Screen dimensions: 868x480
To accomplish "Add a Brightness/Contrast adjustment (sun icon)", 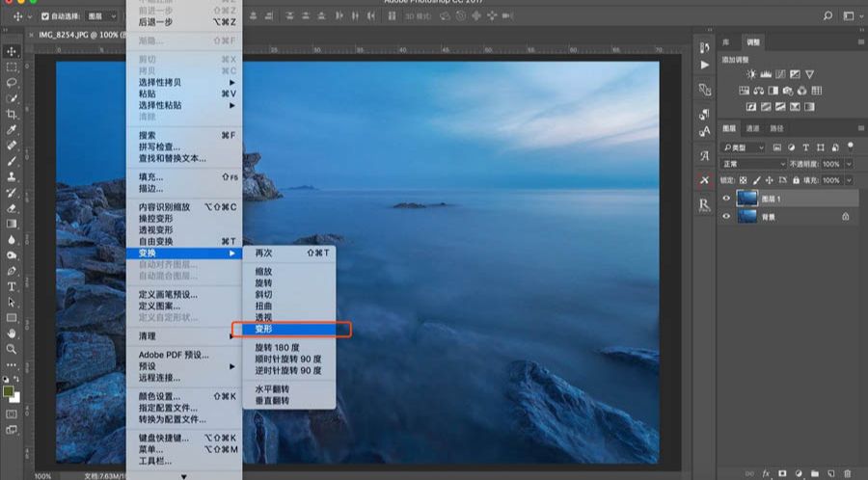I will pos(751,74).
